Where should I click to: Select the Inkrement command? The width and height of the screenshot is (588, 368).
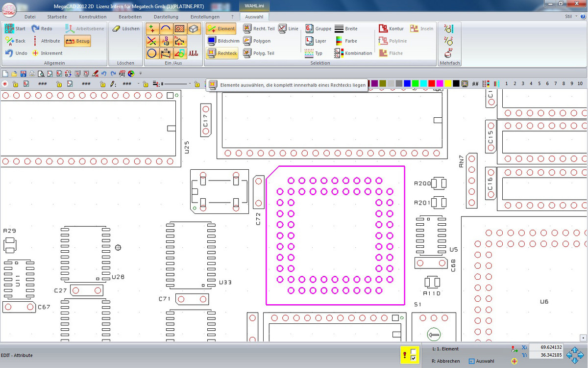47,53
